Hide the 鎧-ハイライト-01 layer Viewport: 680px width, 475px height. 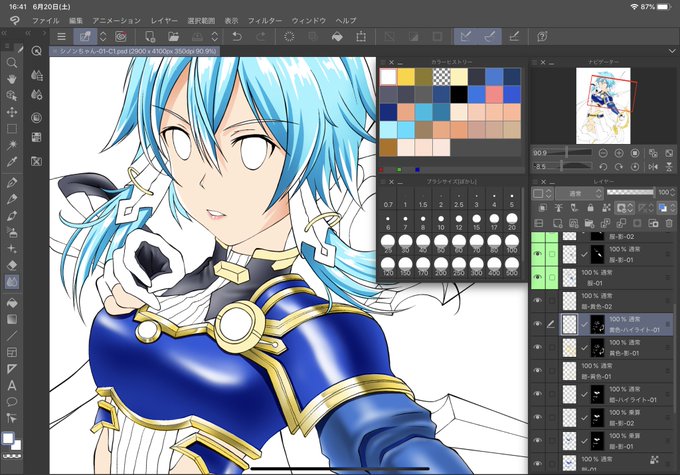538,393
